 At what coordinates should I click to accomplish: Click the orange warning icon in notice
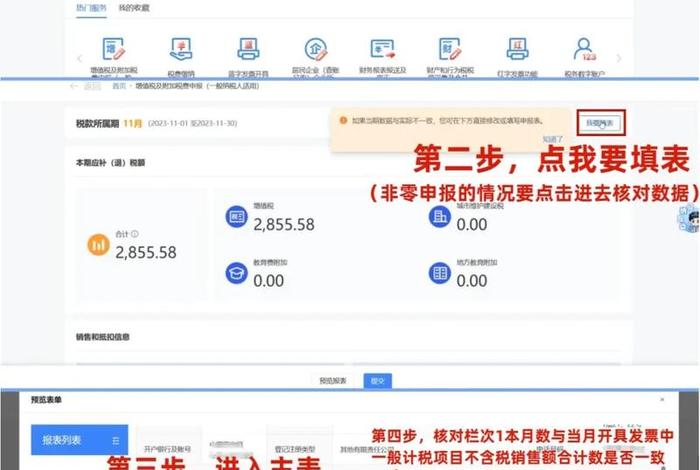click(343, 120)
